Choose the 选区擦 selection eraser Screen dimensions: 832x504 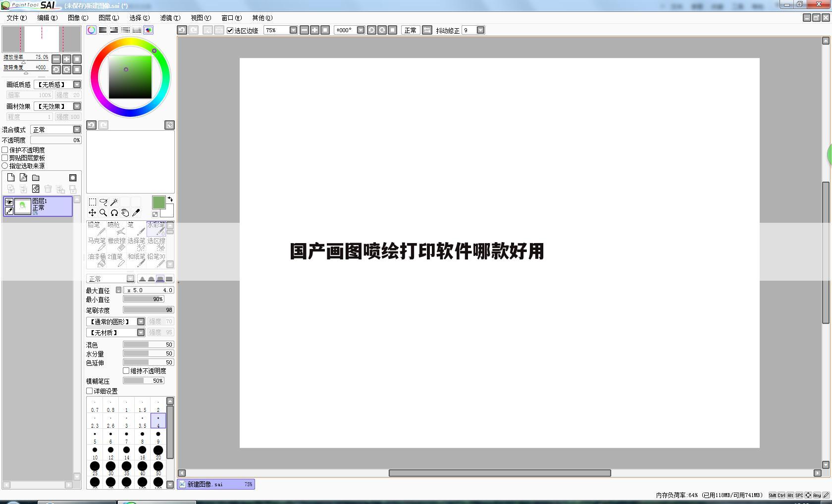[x=156, y=245]
